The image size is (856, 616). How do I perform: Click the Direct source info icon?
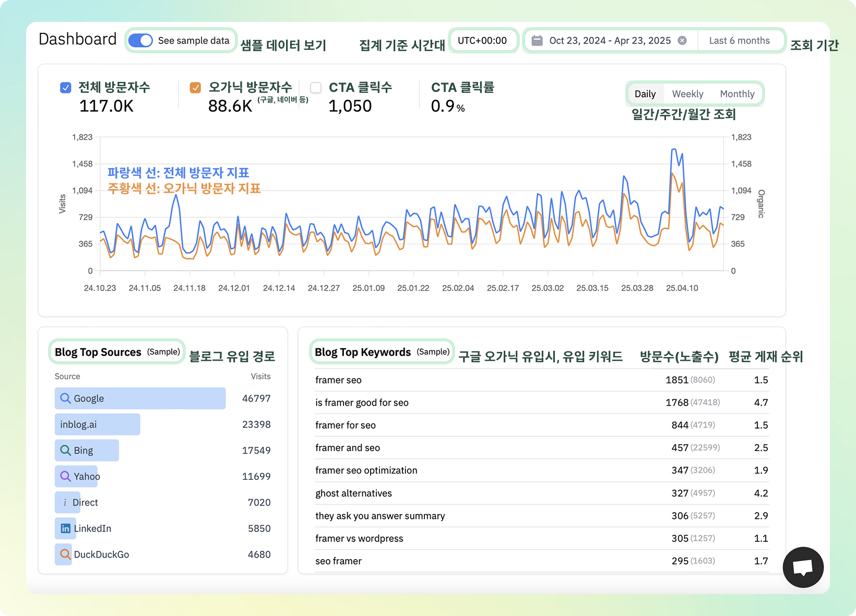coord(65,502)
